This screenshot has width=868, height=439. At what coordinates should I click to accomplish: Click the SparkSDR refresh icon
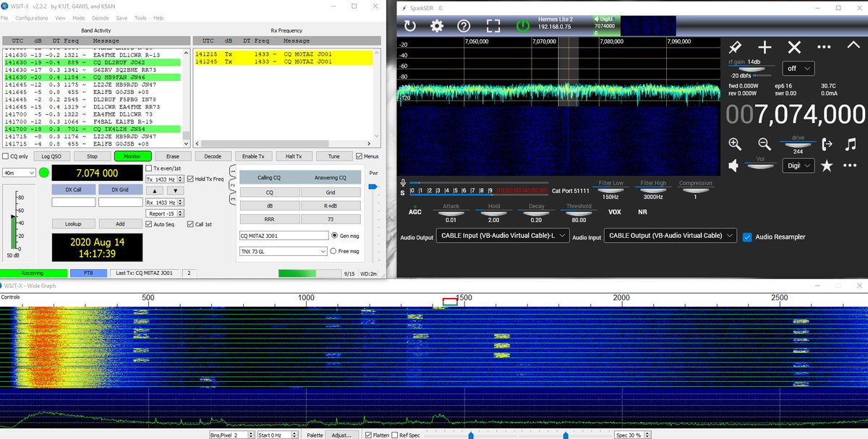[410, 26]
